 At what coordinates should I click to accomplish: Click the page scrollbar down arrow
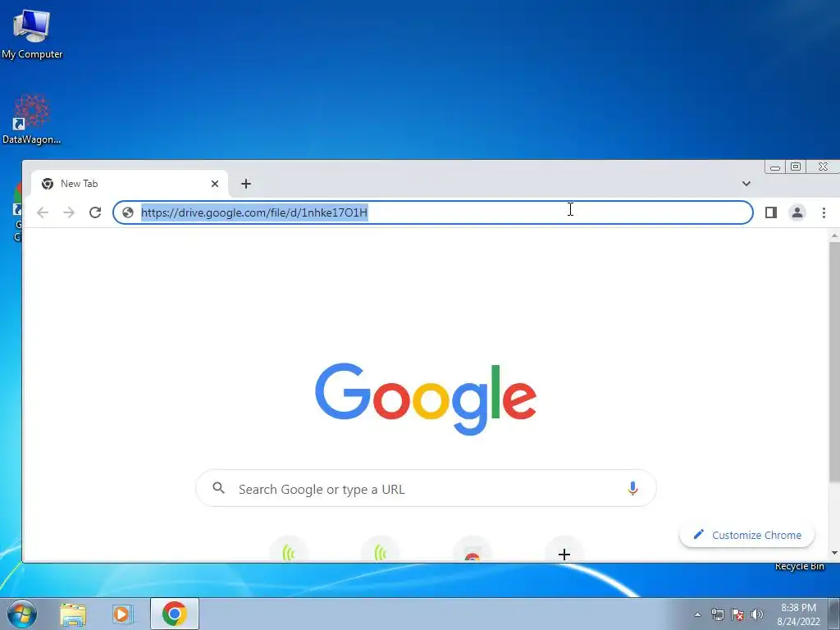834,552
